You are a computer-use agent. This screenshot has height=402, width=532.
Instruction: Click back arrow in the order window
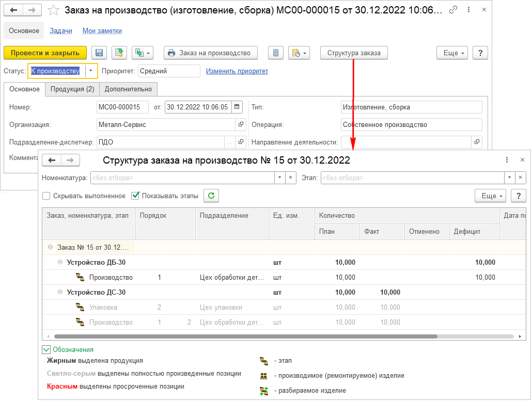[13, 10]
